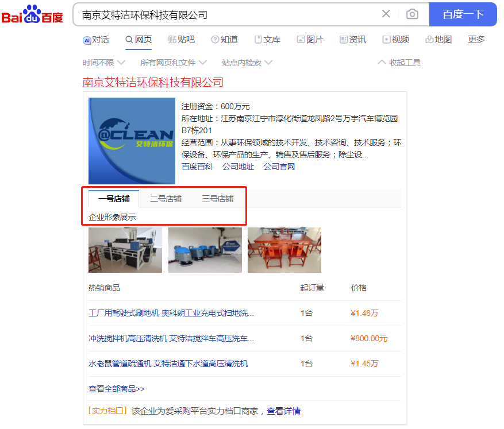
Task: Switch to 资讯 tab
Action: (353, 40)
